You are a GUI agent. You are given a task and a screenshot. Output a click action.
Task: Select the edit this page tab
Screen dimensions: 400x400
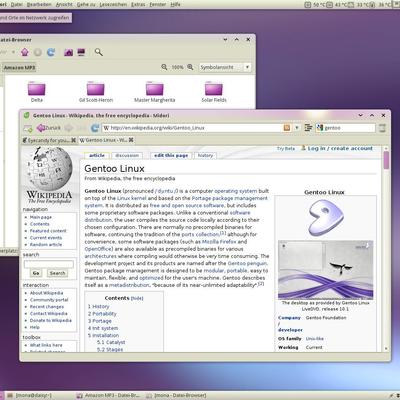[171, 155]
